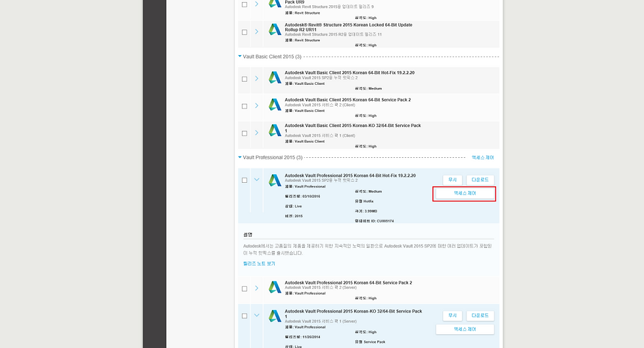Image resolution: width=644 pixels, height=348 pixels.
Task: Click 무시 button for Vault Professional Korean-KO Service Pack
Action: pos(453,316)
